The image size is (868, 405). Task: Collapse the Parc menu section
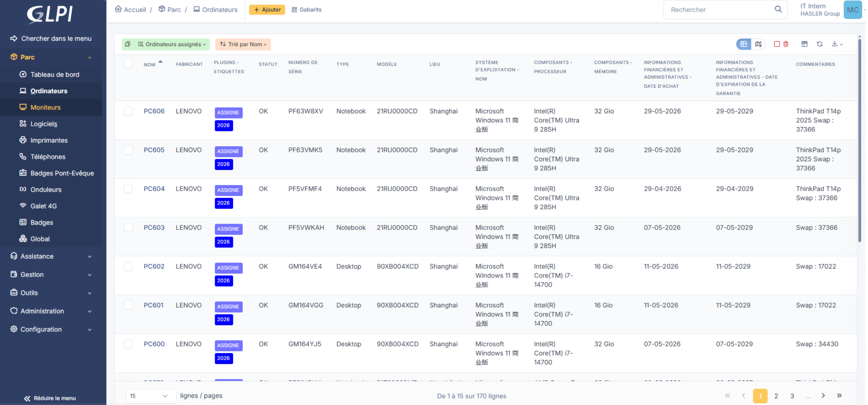(x=51, y=57)
